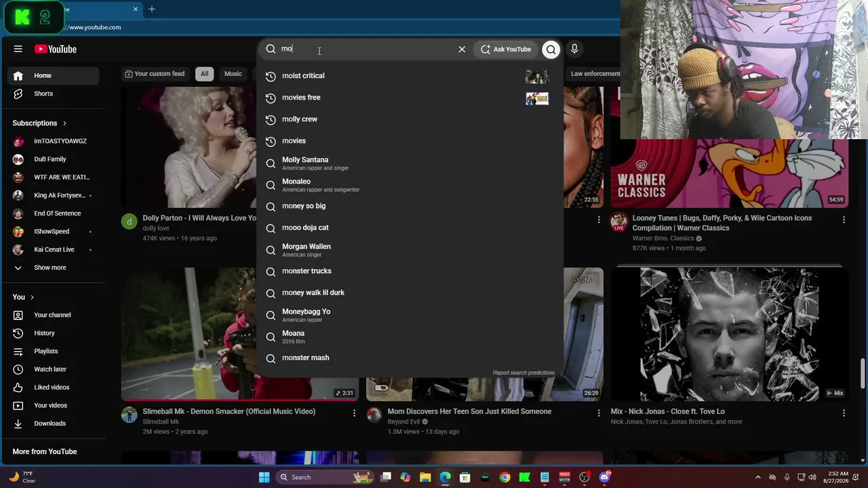Open Downloads in the sidebar
This screenshot has height=488, width=868.
(54, 424)
